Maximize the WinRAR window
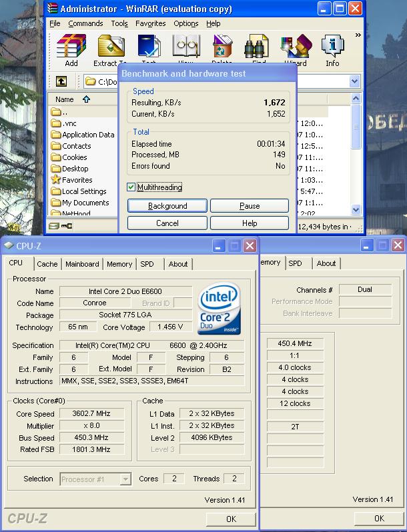407x532 pixels. click(340, 9)
